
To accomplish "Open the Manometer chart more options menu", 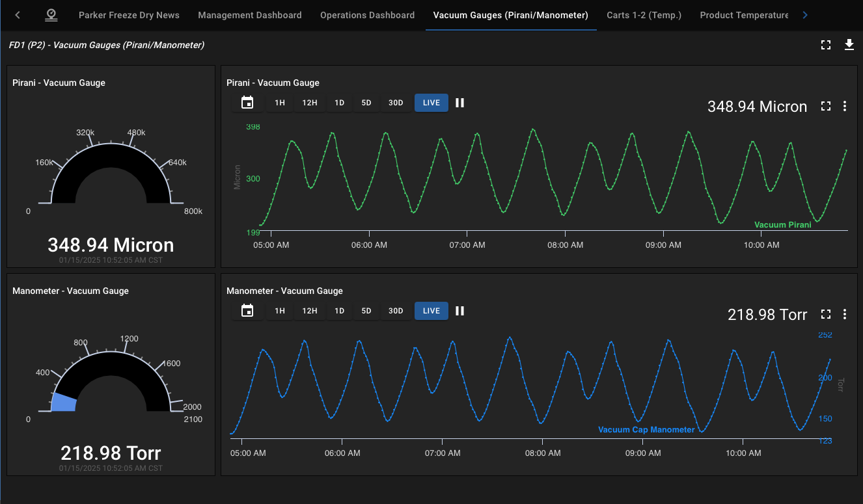I will click(x=845, y=315).
